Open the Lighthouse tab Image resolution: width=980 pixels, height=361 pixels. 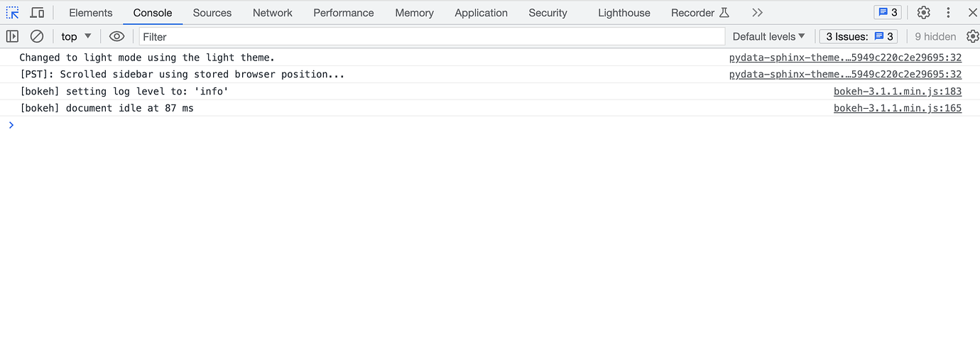point(624,13)
